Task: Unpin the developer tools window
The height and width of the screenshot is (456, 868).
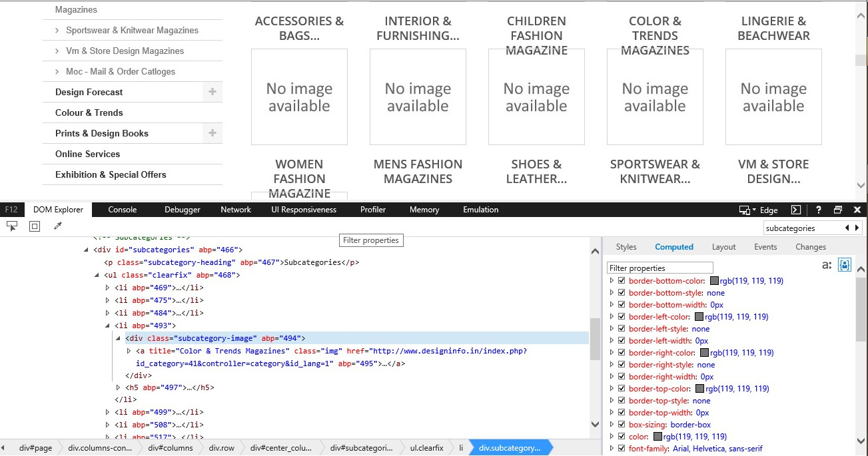Action: [838, 210]
